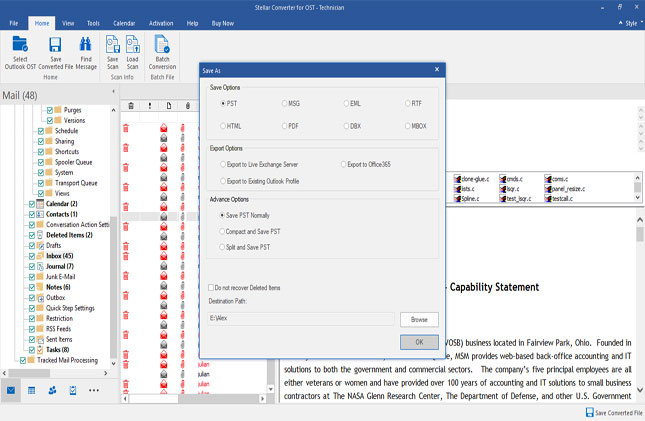
Task: Click Browse button for destination
Action: click(x=419, y=319)
